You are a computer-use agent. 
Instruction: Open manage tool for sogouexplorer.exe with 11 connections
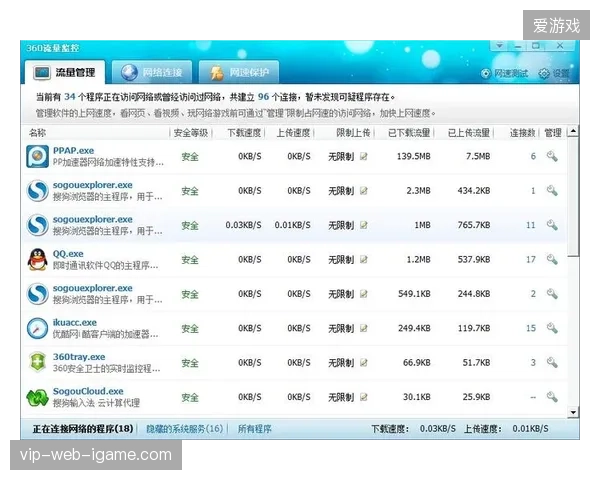pyautogui.click(x=552, y=225)
